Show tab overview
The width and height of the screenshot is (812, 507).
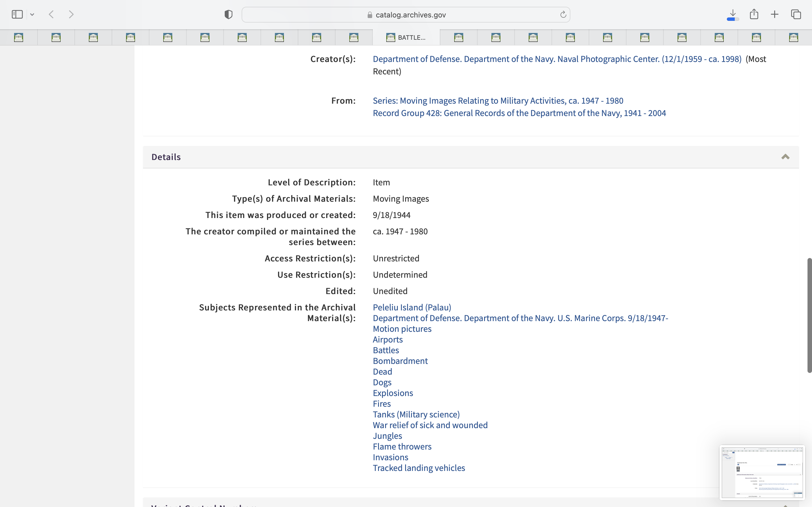click(796, 14)
